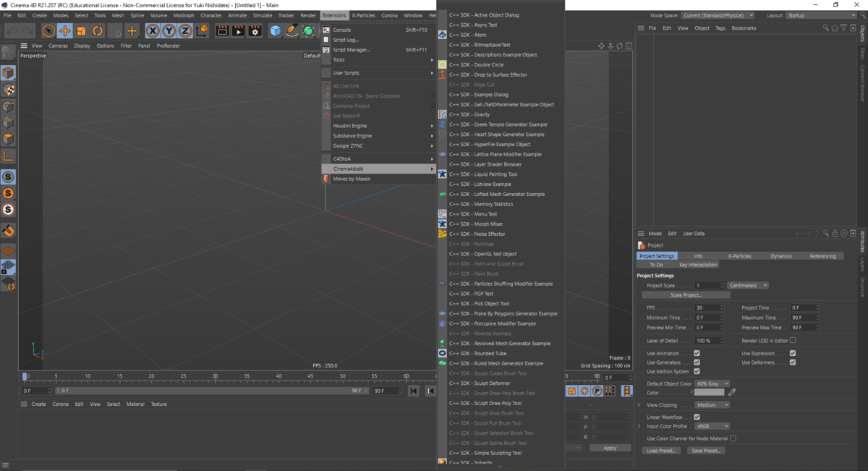Add a Cube primitive object

tap(276, 30)
